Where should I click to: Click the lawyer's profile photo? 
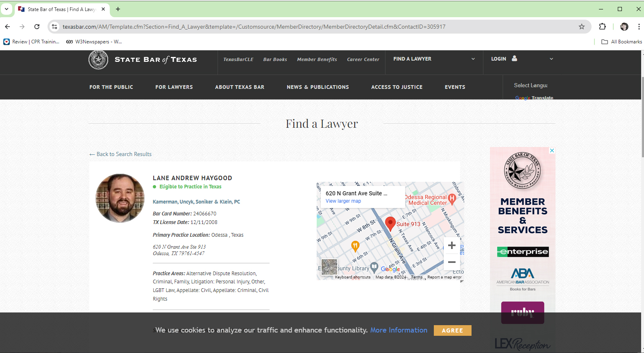pos(120,198)
